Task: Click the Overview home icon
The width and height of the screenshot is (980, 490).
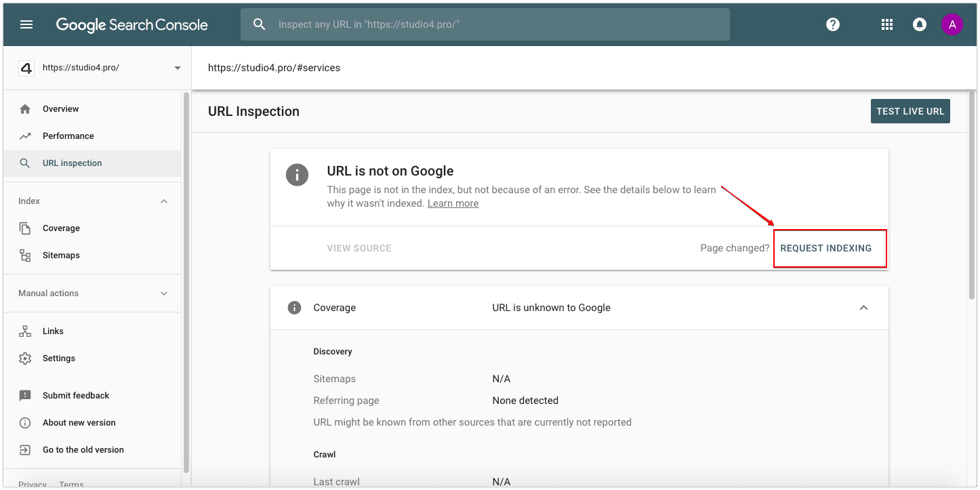Action: (25, 109)
